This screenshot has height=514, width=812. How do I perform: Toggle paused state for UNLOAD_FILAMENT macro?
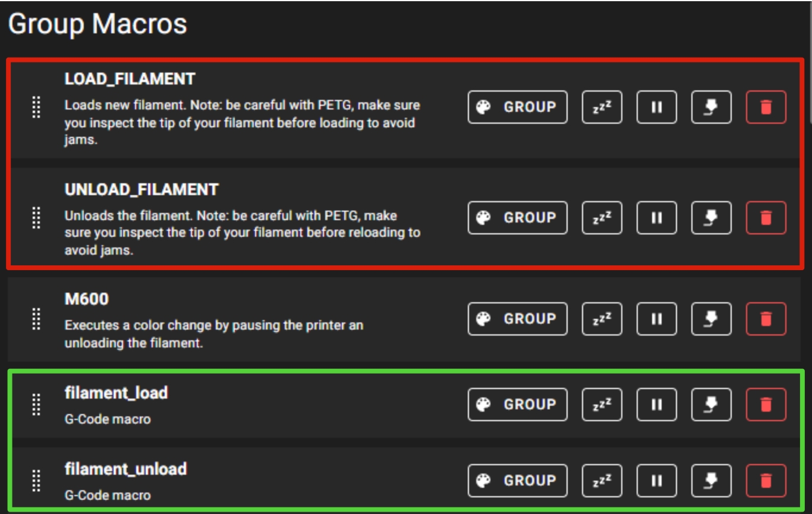[x=656, y=218]
